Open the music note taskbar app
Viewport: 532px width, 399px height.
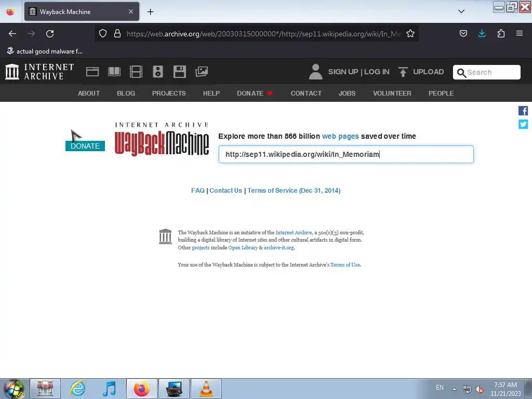(x=109, y=389)
